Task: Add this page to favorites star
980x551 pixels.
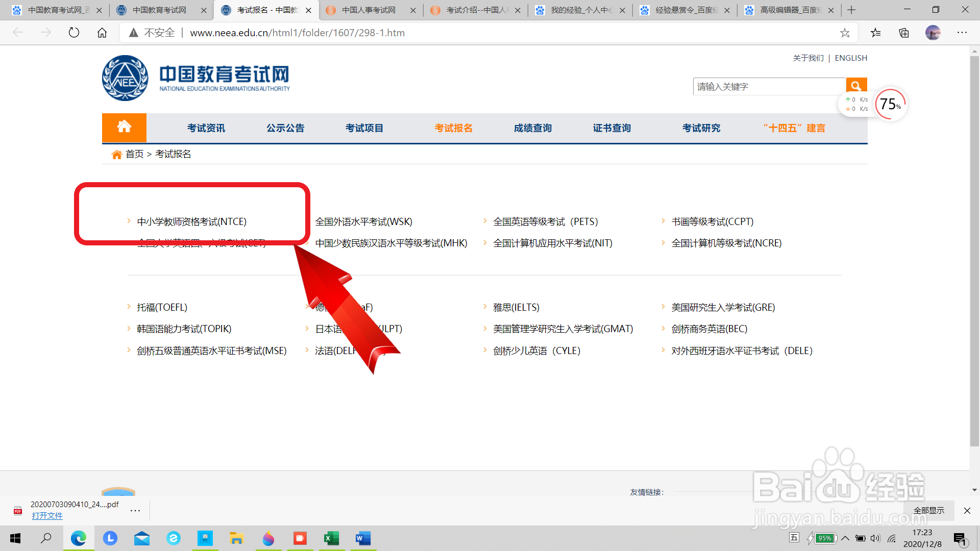Action: tap(845, 33)
